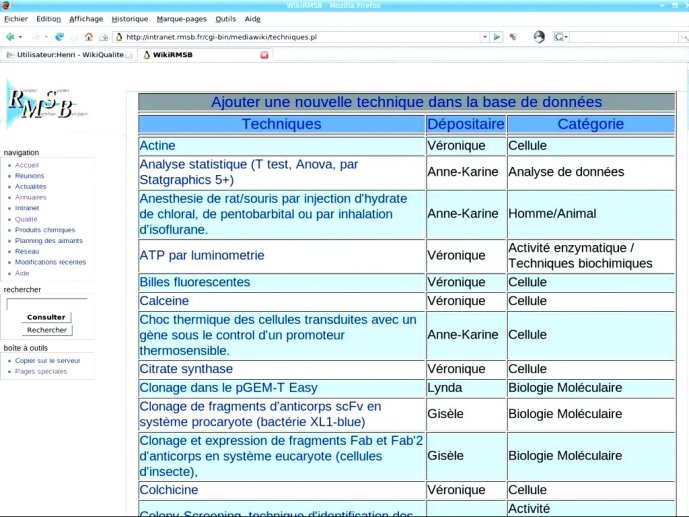Open Clonage dans le pGEM-T Easy link
Screen dimensions: 689x517
pos(228,388)
